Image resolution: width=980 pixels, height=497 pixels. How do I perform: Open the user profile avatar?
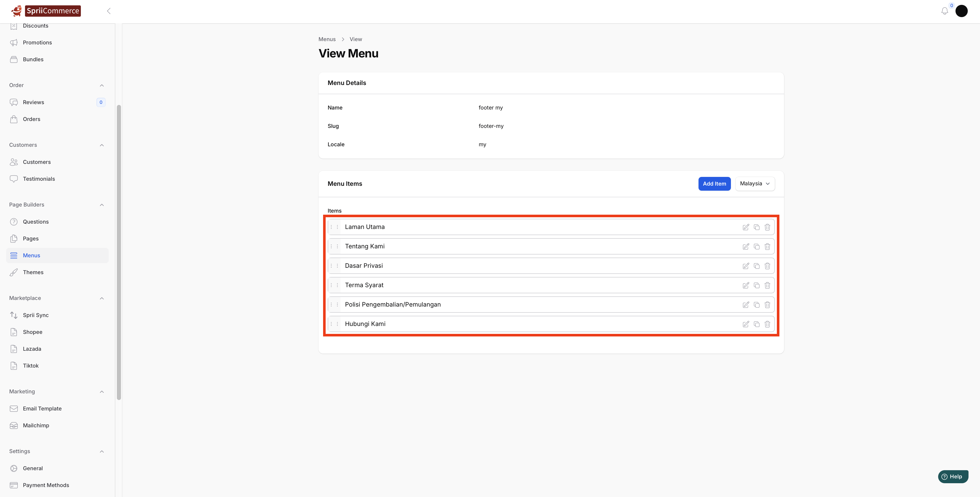tap(961, 11)
